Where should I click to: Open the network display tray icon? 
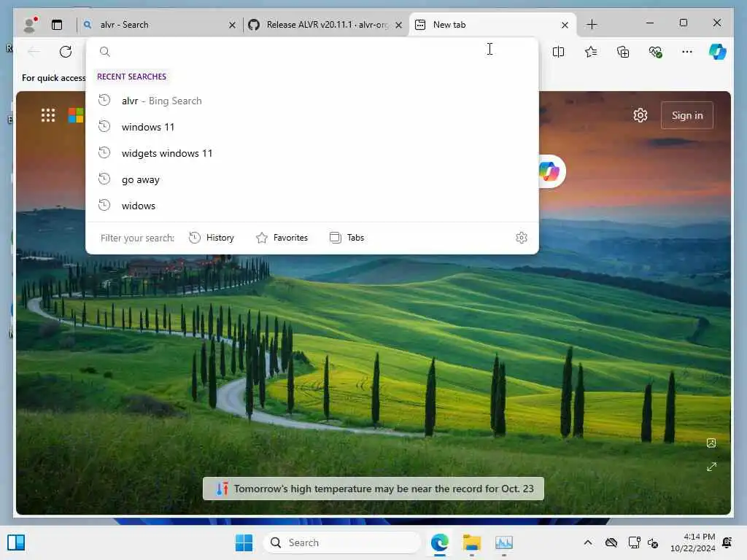tap(634, 542)
